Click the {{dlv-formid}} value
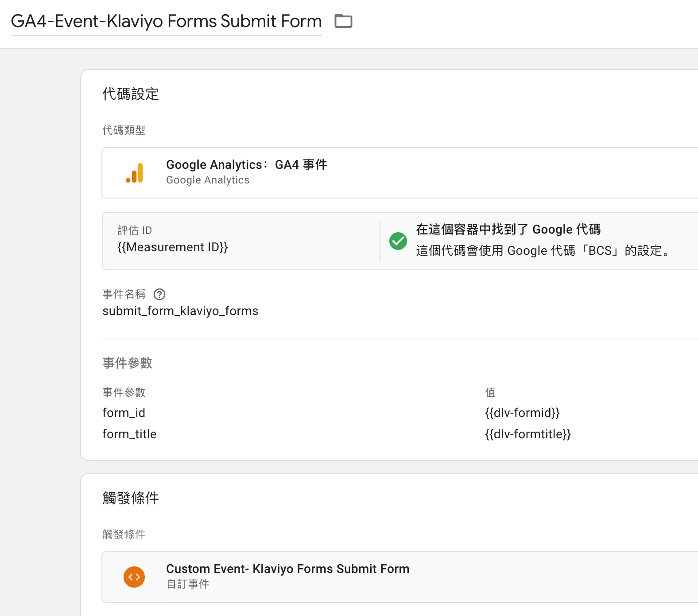The image size is (698, 616). pos(522,413)
